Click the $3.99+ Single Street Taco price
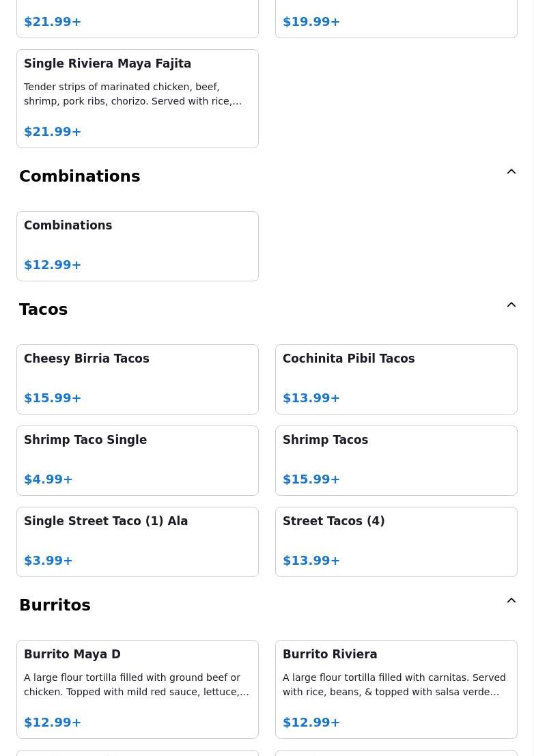This screenshot has width=534, height=756. pyautogui.click(x=48, y=561)
